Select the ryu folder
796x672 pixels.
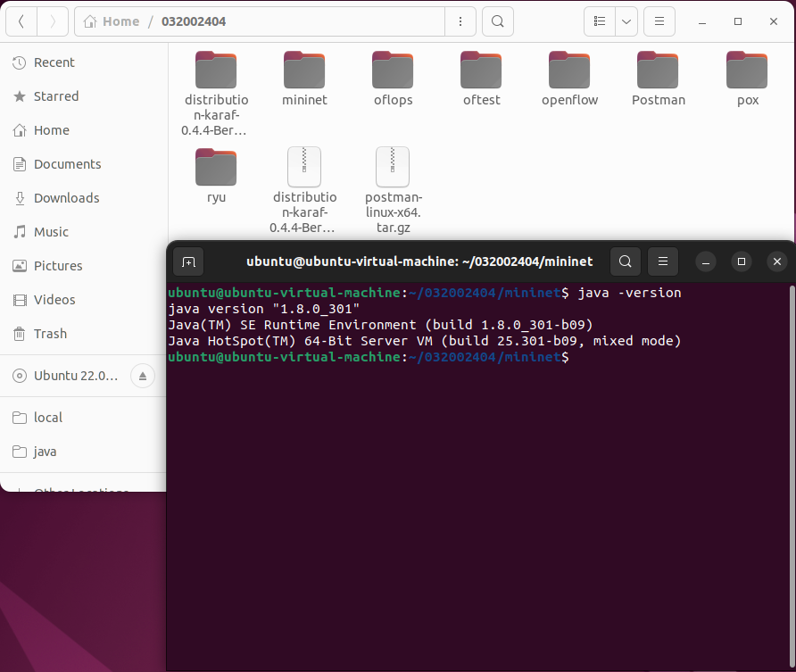click(x=216, y=176)
